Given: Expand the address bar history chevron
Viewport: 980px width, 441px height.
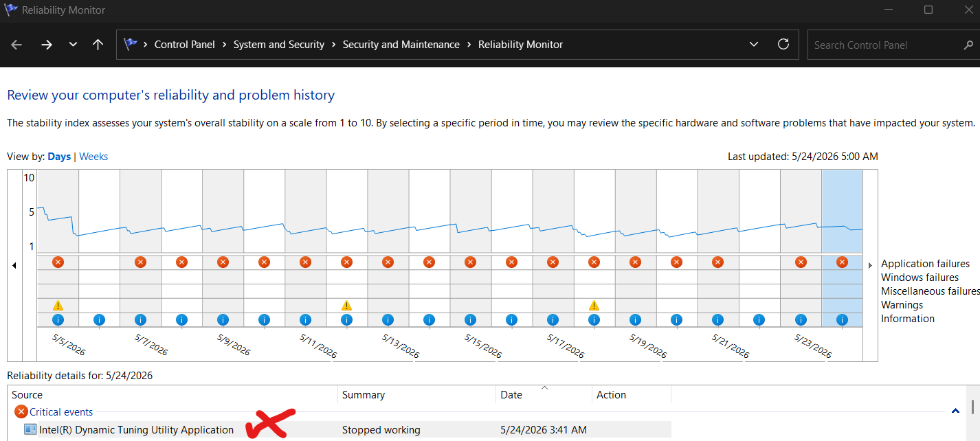Looking at the screenshot, I should point(754,45).
